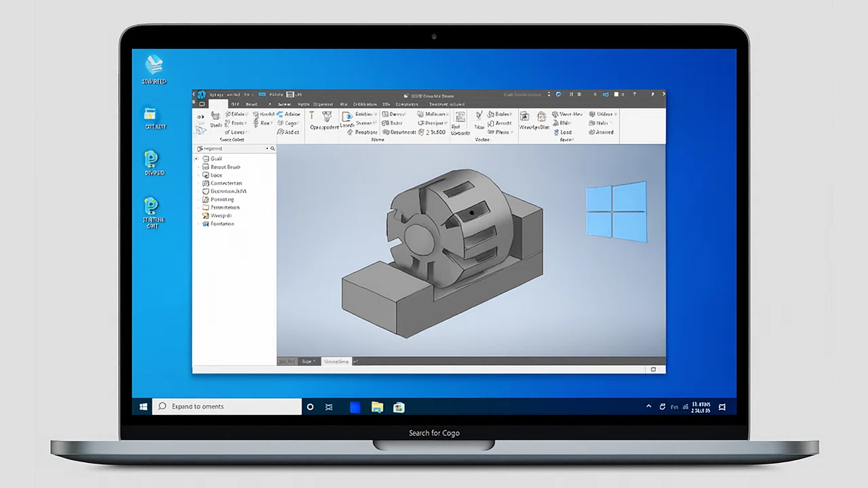
Task: Select the white document tab at viewport bottom
Action: [336, 362]
